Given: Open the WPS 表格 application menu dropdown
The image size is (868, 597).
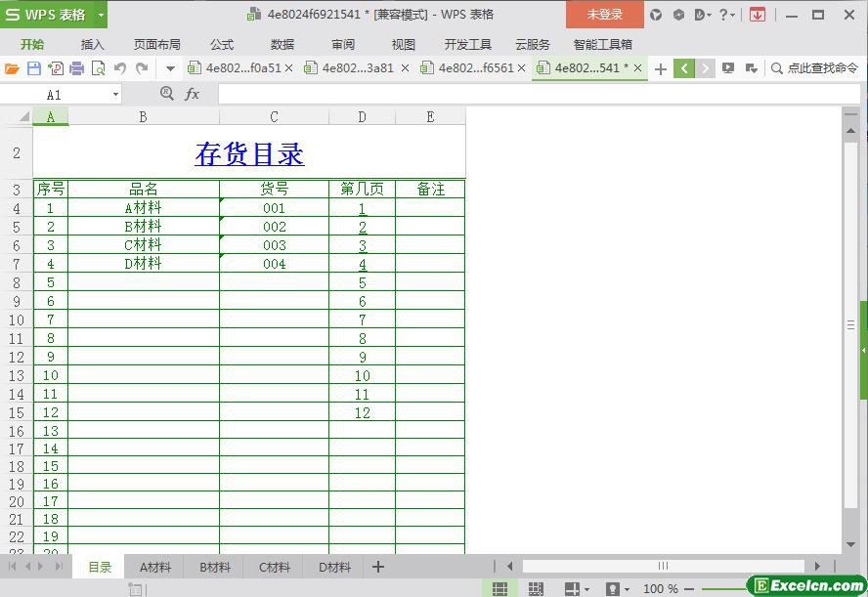Looking at the screenshot, I should 102,15.
